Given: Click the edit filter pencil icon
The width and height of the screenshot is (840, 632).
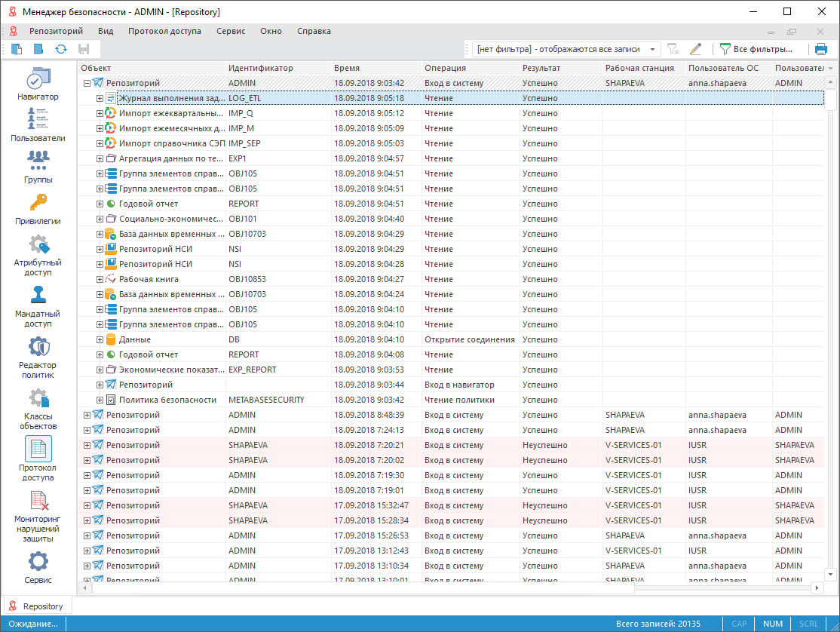Looking at the screenshot, I should [x=695, y=49].
